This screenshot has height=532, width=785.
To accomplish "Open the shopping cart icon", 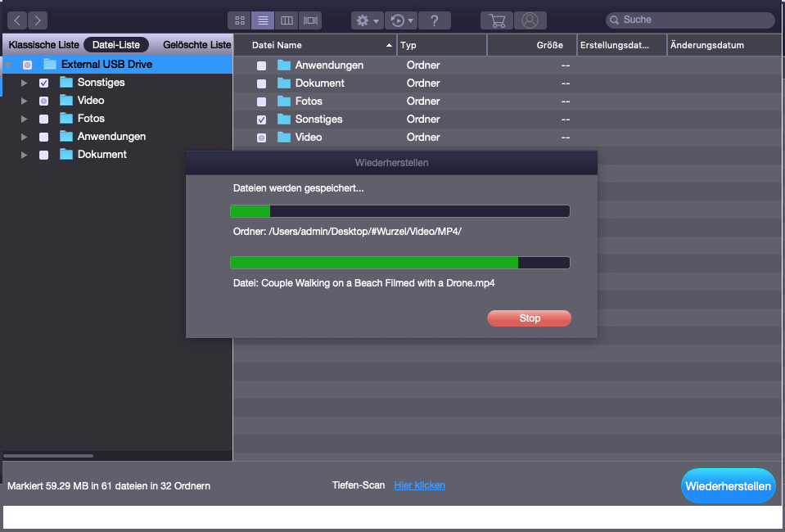I will 496,20.
